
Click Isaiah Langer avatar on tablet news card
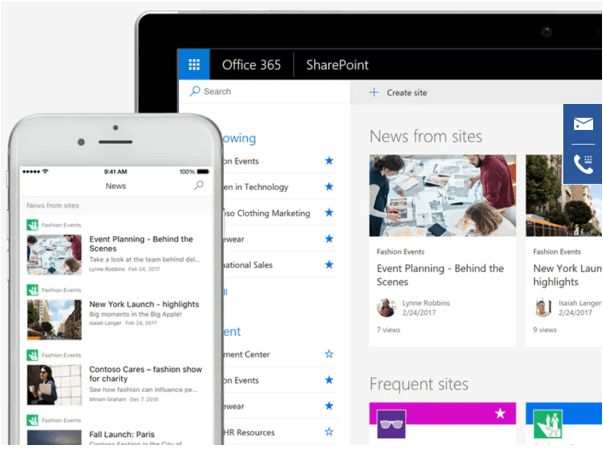pyautogui.click(x=543, y=308)
